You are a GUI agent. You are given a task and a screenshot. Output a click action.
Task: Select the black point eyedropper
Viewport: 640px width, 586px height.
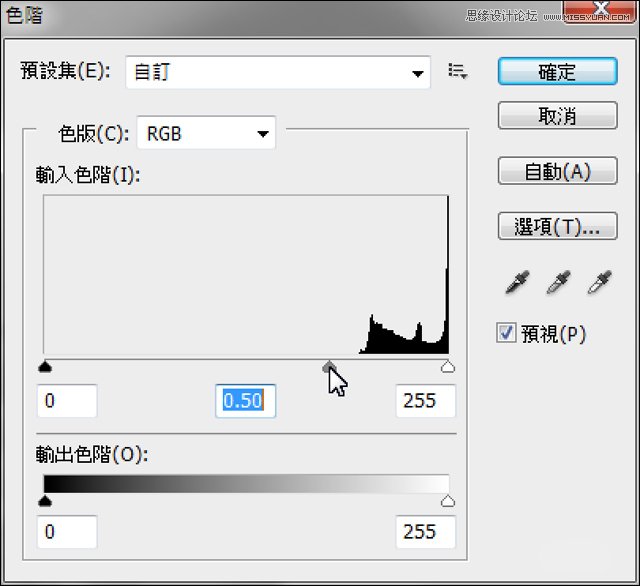tap(517, 282)
